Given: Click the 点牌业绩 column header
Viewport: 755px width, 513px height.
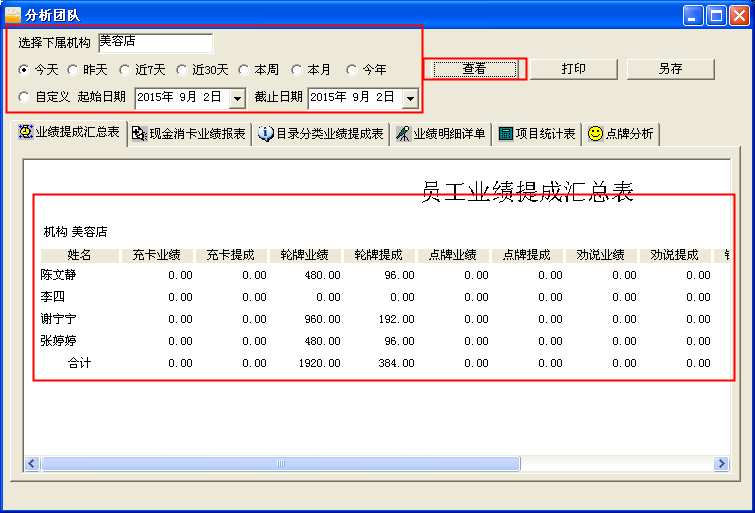Looking at the screenshot, I should [x=453, y=255].
